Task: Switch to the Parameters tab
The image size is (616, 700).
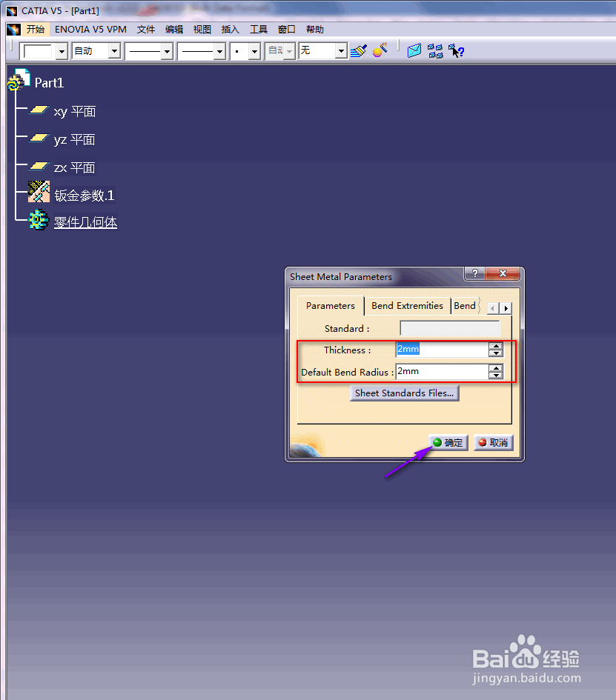Action: click(331, 306)
